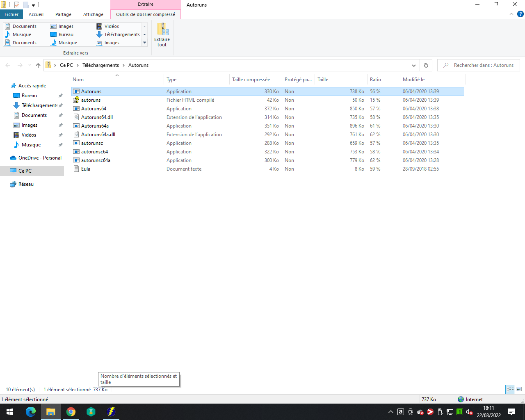The image size is (525, 420).
Task: Switch to large icons view in status bar
Action: click(519, 390)
